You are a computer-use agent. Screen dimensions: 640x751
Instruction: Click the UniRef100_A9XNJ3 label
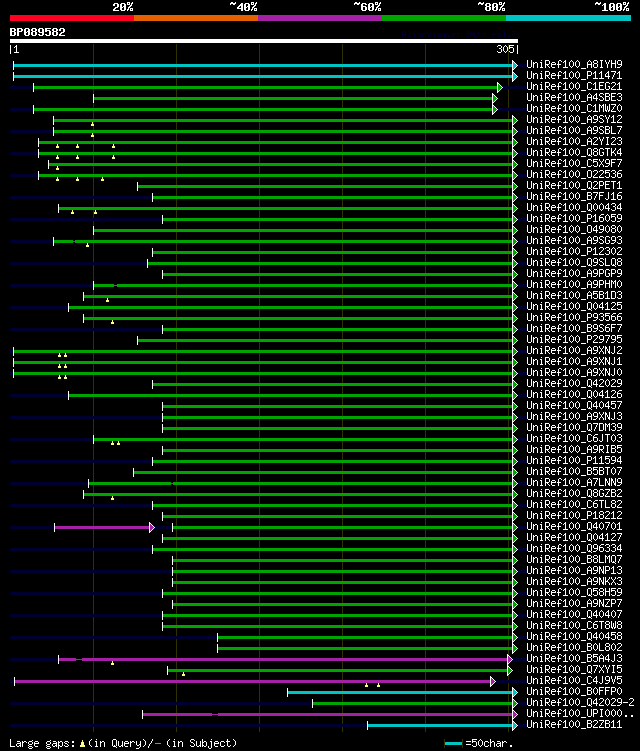[574, 417]
